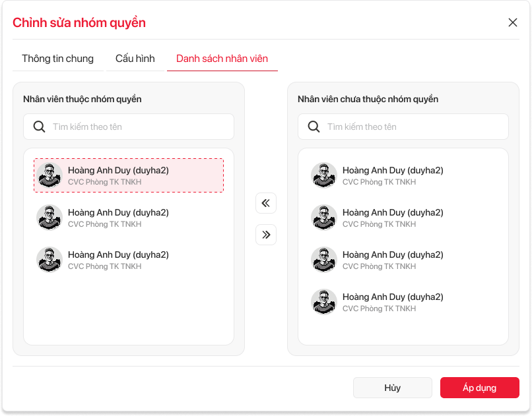Image resolution: width=532 pixels, height=416 pixels.
Task: Click the magnifier icon in the unassigned employees search
Action: 314,127
